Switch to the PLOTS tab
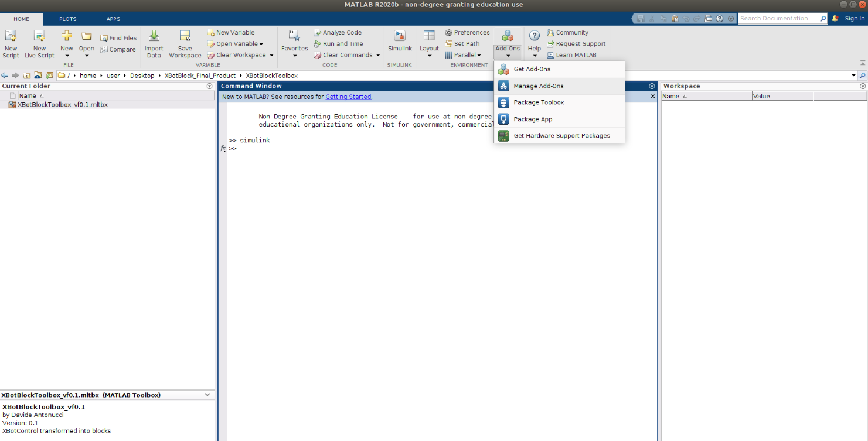The image size is (868, 441). 68,19
